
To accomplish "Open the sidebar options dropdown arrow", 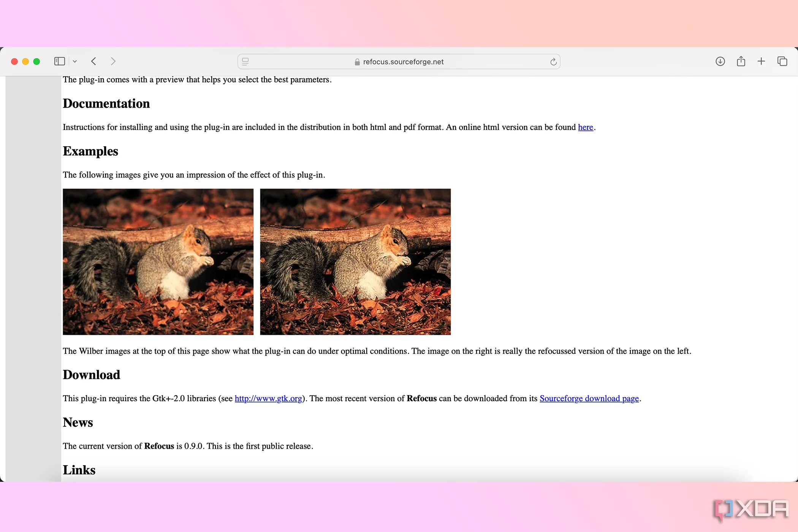I will 75,61.
